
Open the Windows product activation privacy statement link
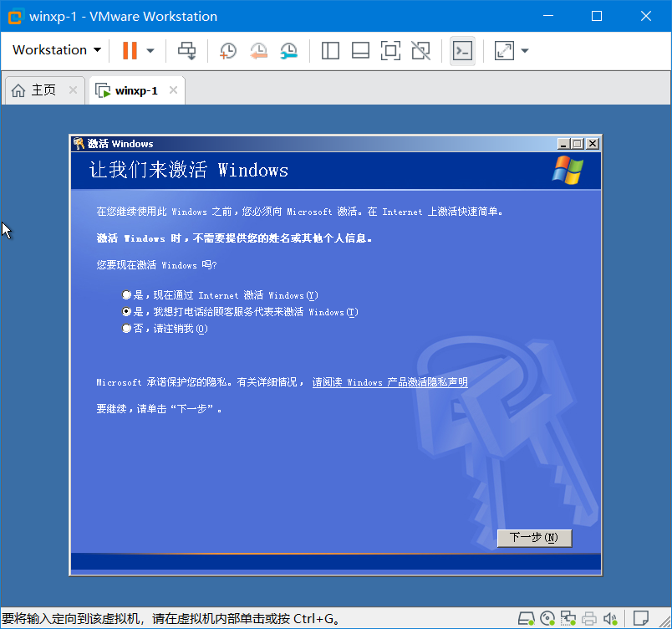tap(389, 382)
